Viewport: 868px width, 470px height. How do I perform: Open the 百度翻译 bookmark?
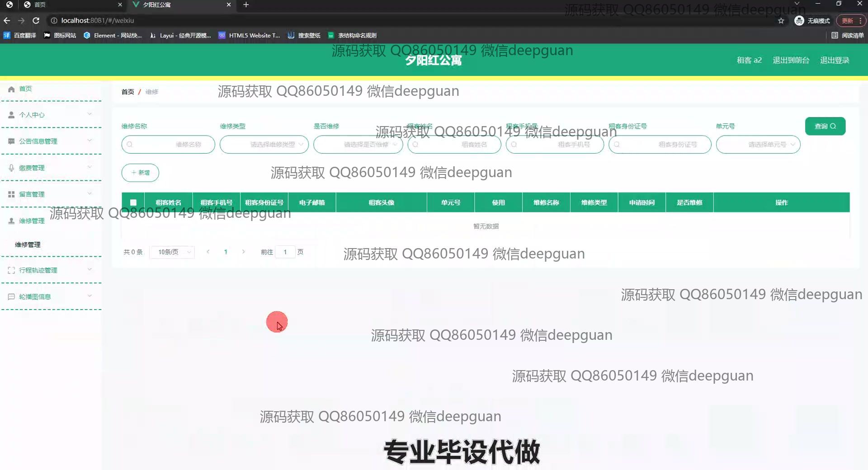20,35
